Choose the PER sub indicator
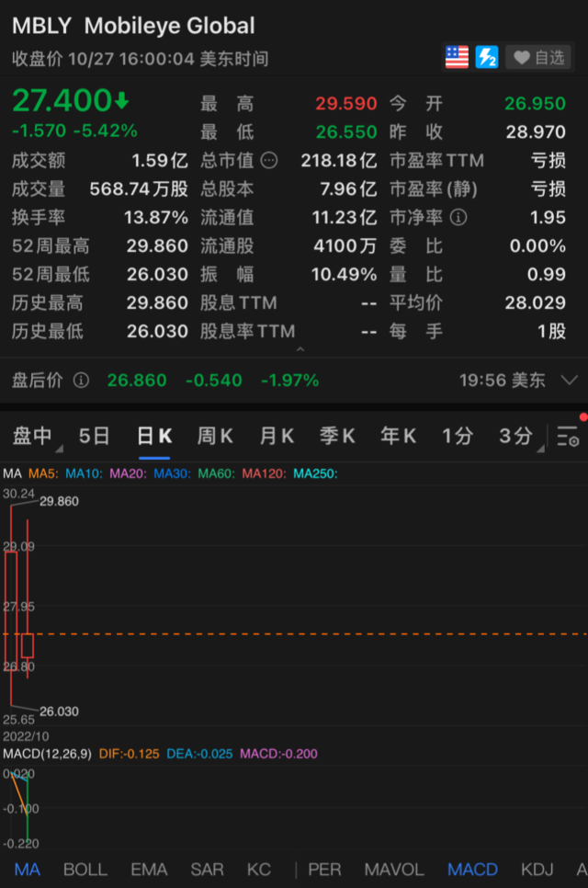The height and width of the screenshot is (888, 588). pyautogui.click(x=324, y=870)
